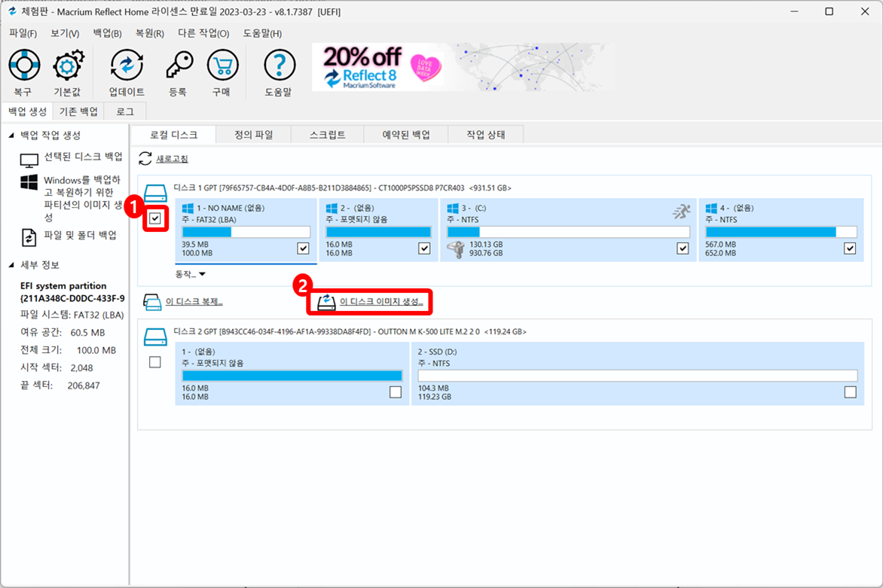The image size is (883, 588).
Task: Click the Macrium Reflect title bar logo
Action: pos(12,11)
